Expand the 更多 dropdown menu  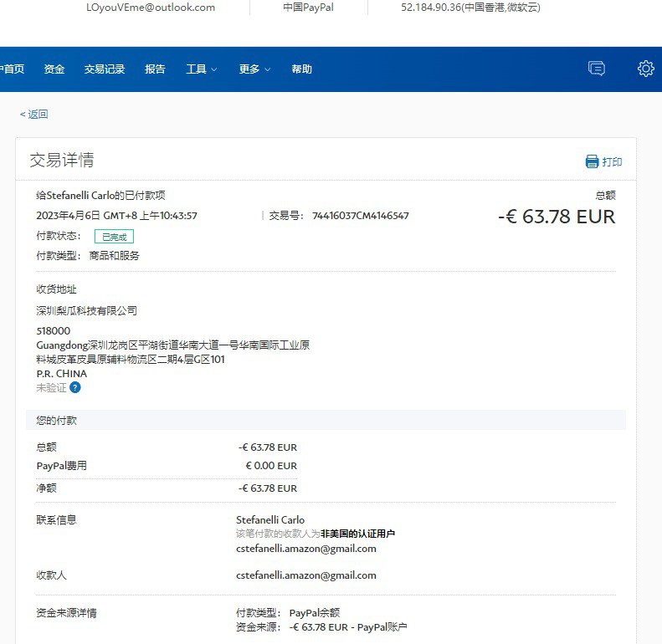click(254, 69)
